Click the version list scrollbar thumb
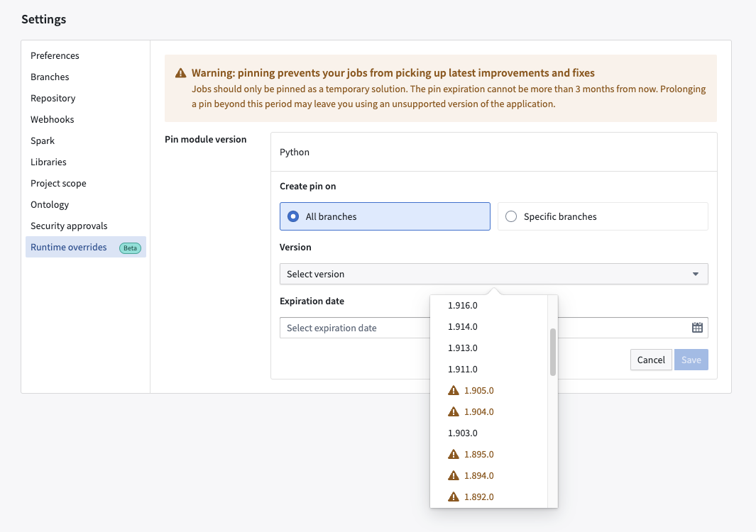Viewport: 756px width, 532px height. [x=552, y=352]
